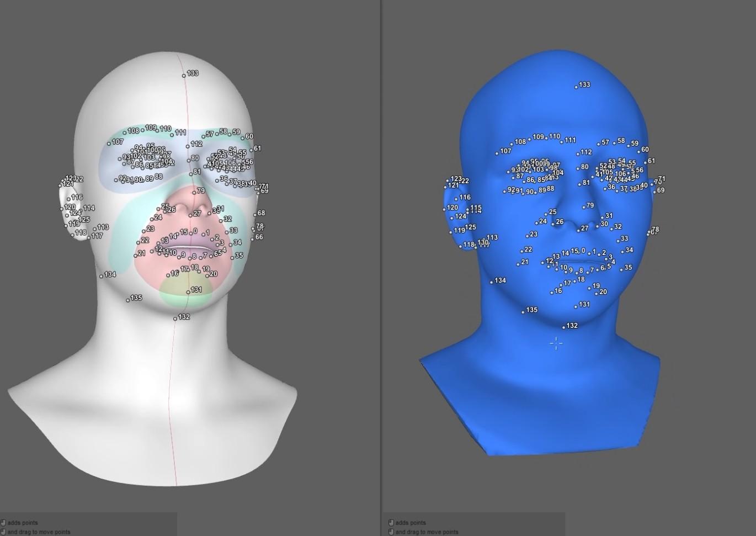Select point 132 on blue scan neck
Viewport: 756px width, 536px height.
(563, 328)
